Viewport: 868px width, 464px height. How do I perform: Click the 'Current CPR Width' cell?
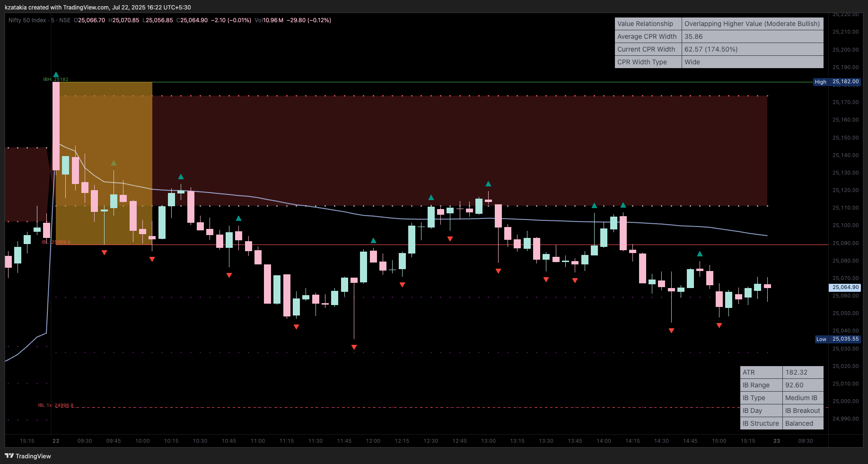[x=648, y=49]
